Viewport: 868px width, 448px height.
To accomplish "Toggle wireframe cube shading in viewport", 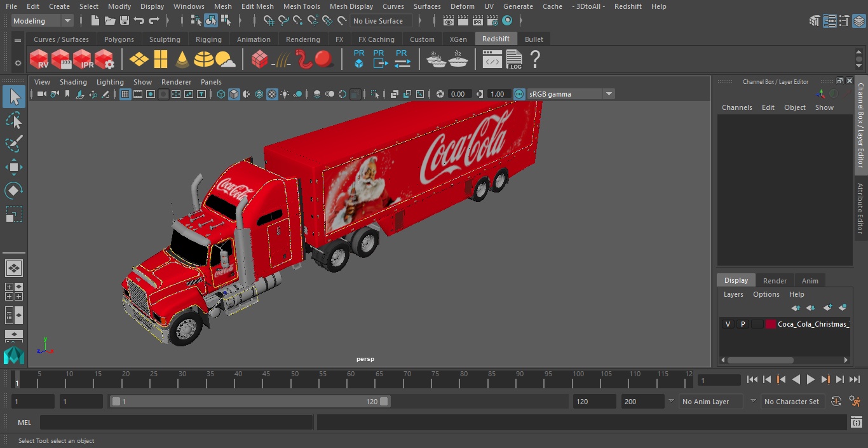I will (x=221, y=94).
